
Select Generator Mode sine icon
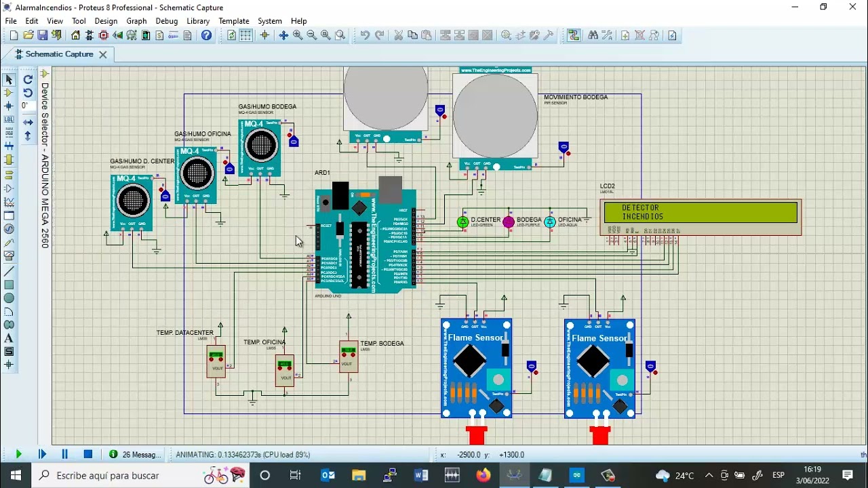[x=9, y=229]
